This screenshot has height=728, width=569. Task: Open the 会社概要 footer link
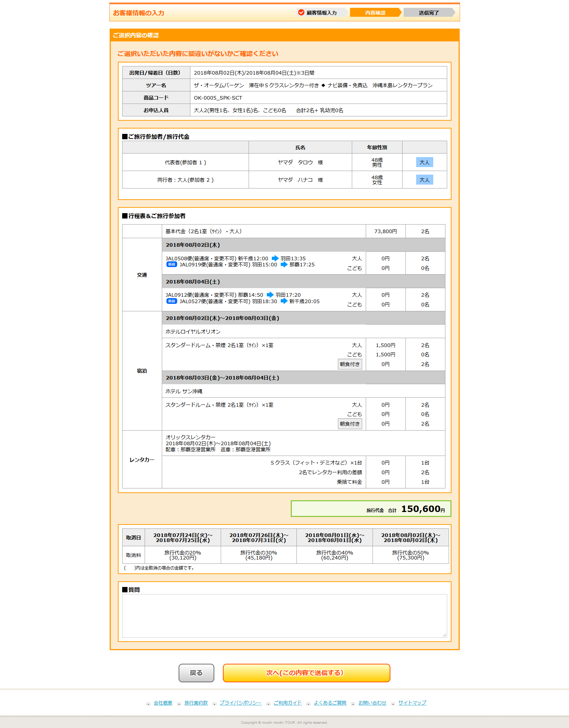[163, 703]
